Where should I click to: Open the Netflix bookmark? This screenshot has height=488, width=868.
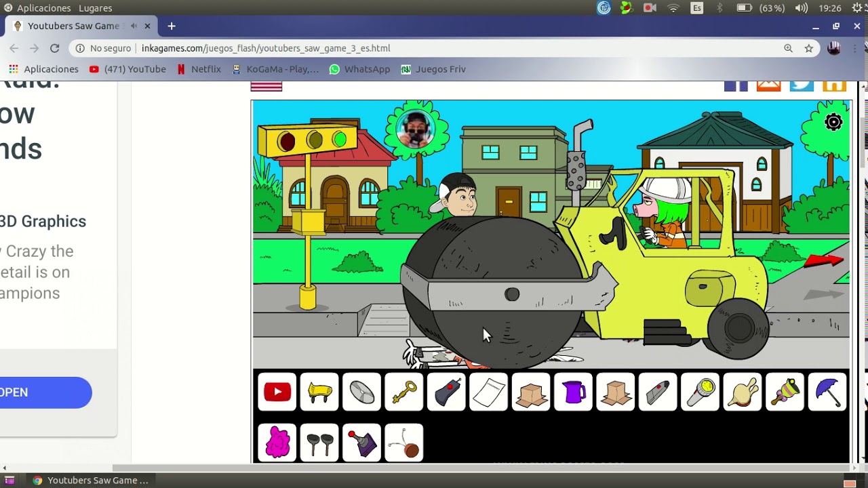coord(199,69)
